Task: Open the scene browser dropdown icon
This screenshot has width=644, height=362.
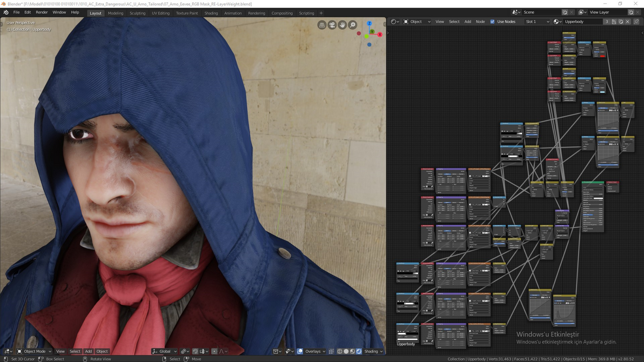Action: point(516,12)
